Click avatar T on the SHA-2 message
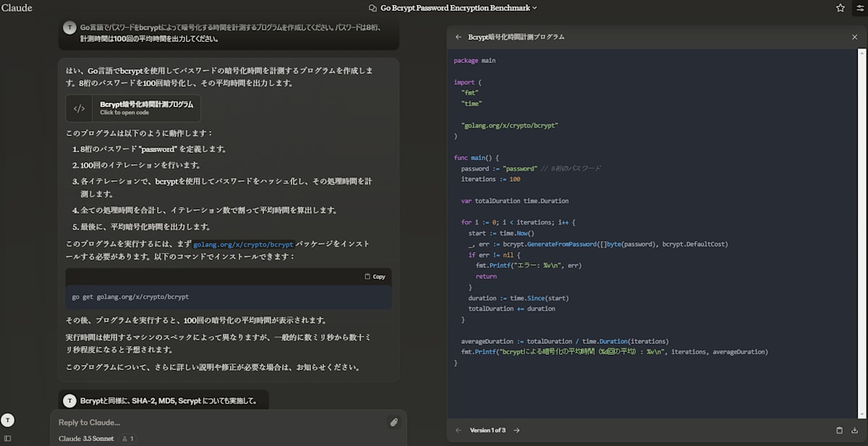The height and width of the screenshot is (446, 868). click(69, 400)
